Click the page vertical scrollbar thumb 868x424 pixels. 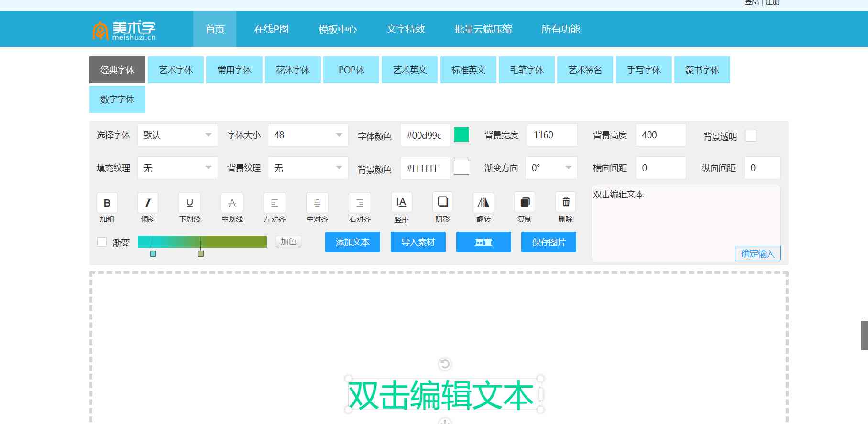point(865,335)
